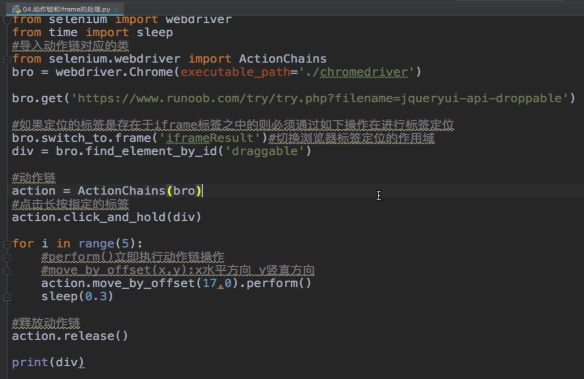Click the Python file icon on the tab

[16, 9]
